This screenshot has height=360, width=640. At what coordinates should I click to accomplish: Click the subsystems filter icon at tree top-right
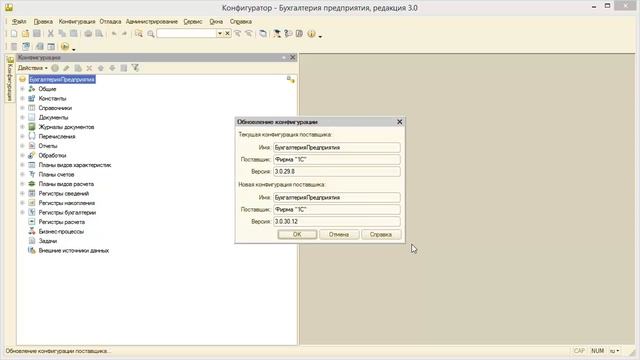click(291, 80)
